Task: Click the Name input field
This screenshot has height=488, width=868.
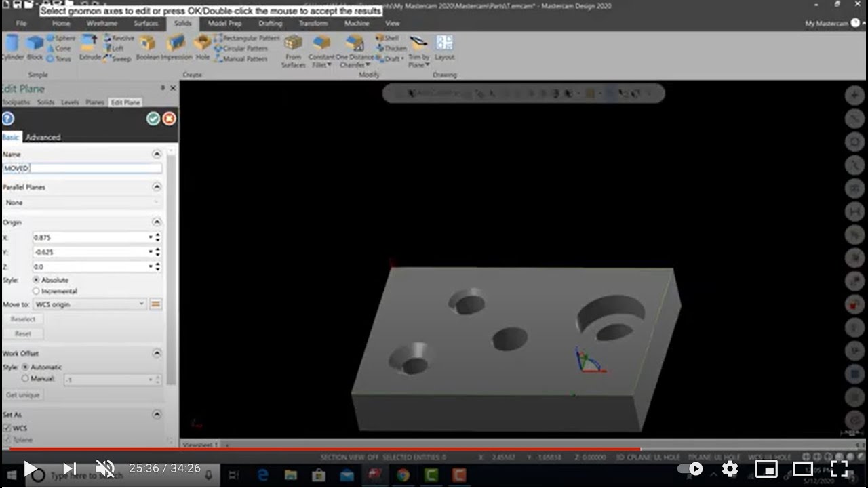Action: [x=82, y=168]
